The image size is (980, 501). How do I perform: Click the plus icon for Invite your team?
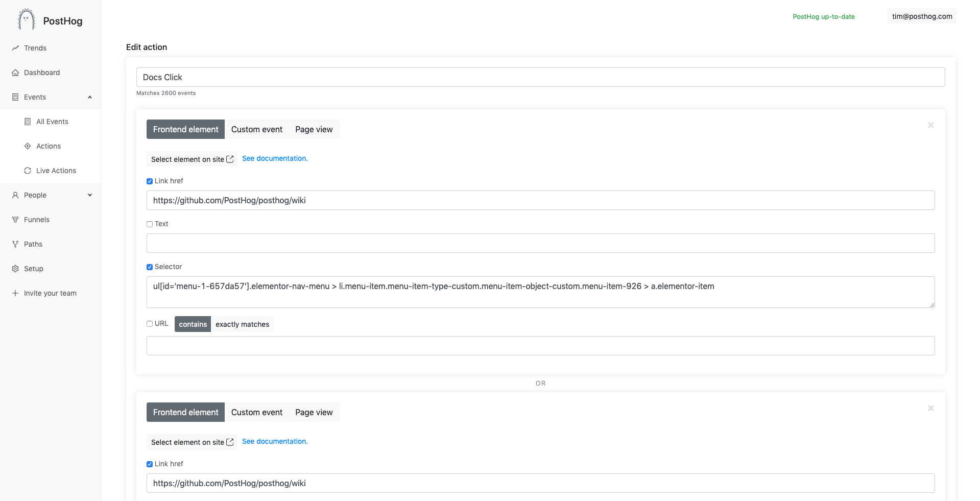(15, 293)
